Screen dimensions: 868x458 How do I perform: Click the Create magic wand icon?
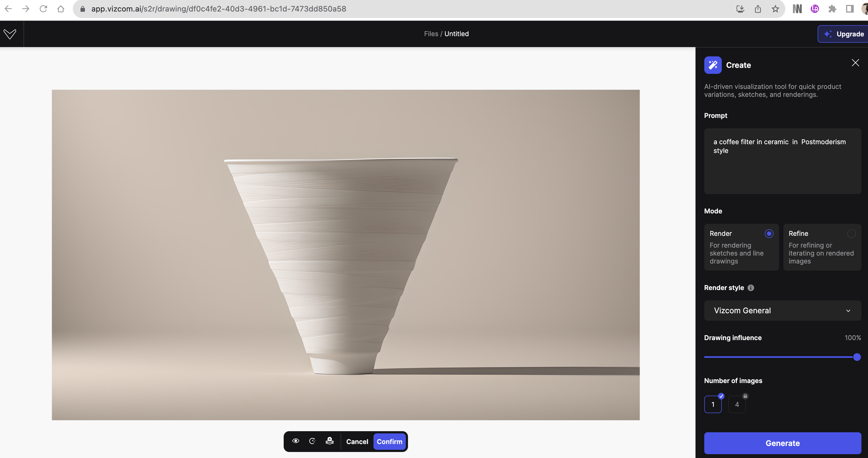(713, 65)
